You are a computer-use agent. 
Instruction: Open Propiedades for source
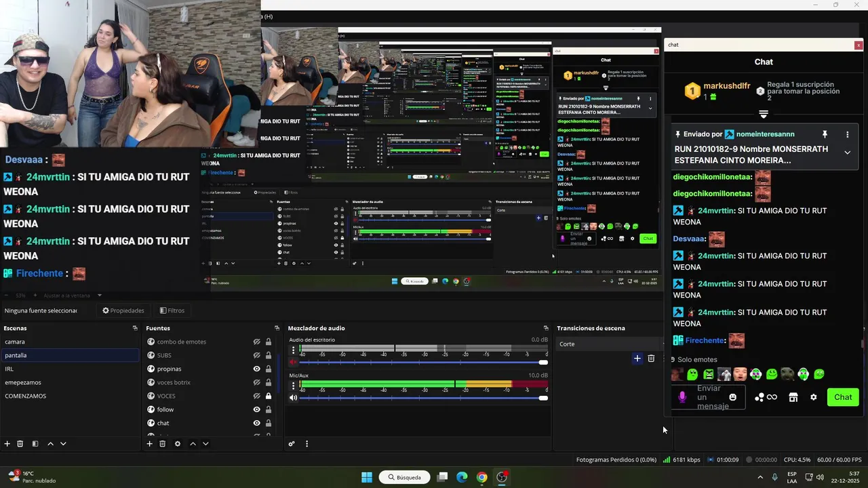(x=123, y=310)
